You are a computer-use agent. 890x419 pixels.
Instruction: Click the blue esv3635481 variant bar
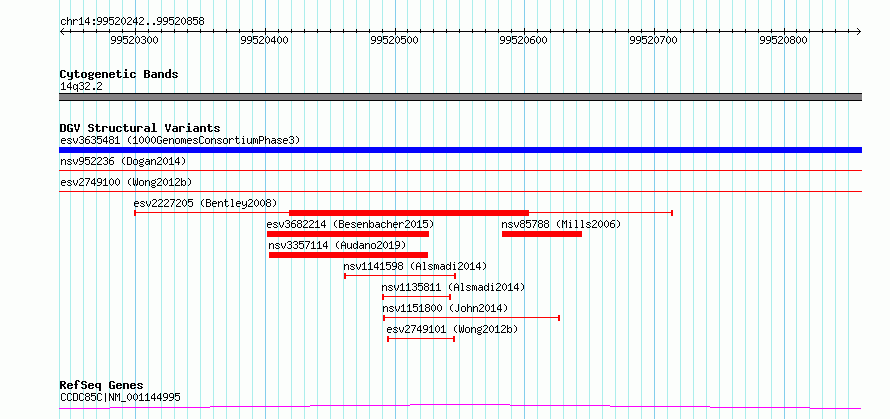click(460, 150)
